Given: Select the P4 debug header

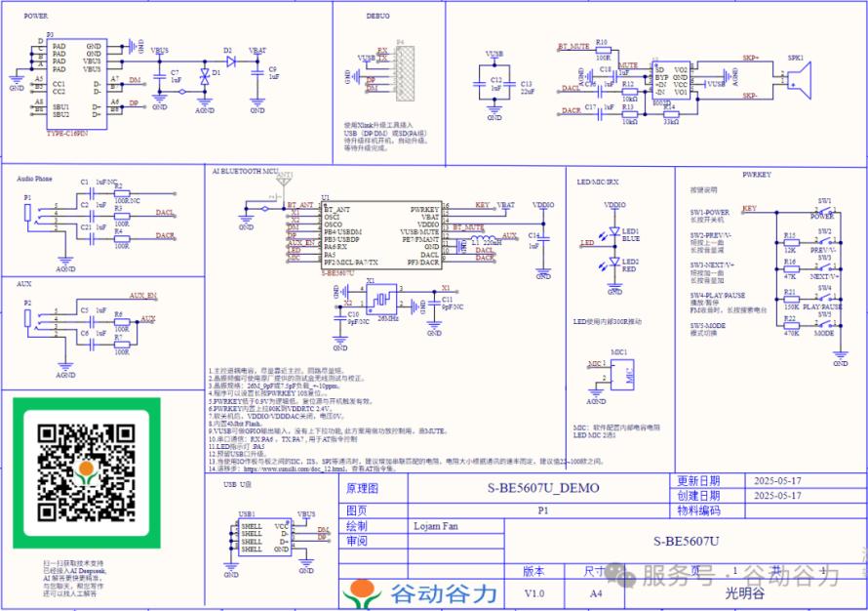Looking at the screenshot, I should point(405,73).
